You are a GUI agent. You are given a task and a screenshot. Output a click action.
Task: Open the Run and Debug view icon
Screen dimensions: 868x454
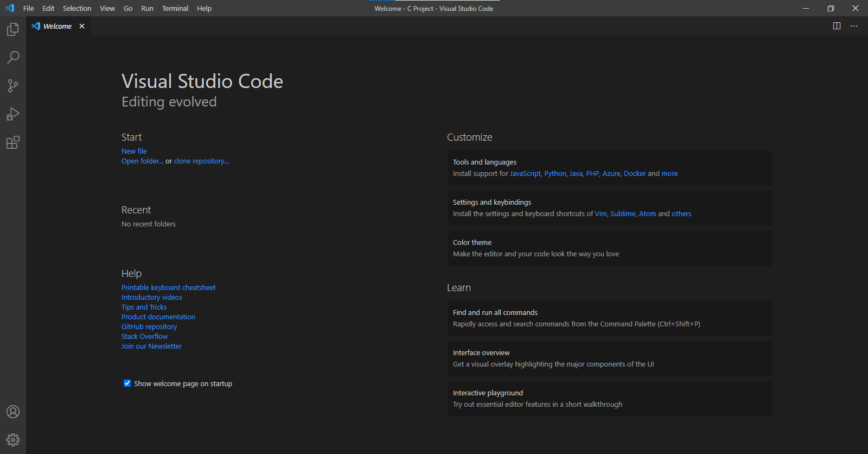click(x=13, y=114)
